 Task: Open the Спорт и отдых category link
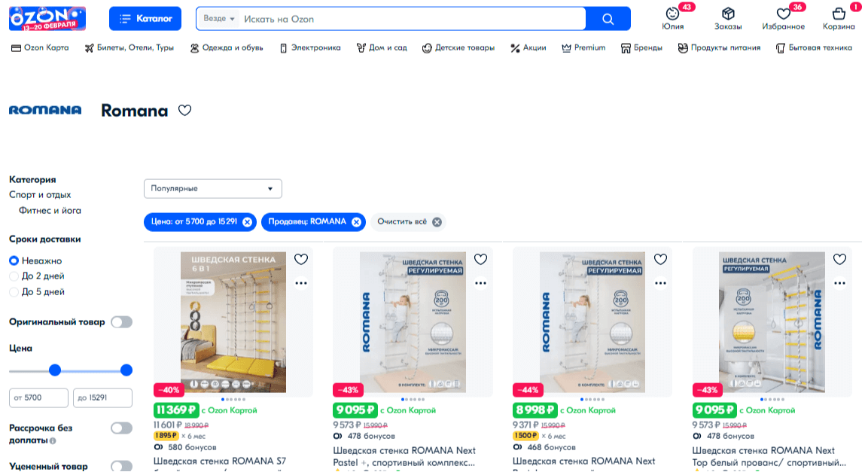(40, 195)
